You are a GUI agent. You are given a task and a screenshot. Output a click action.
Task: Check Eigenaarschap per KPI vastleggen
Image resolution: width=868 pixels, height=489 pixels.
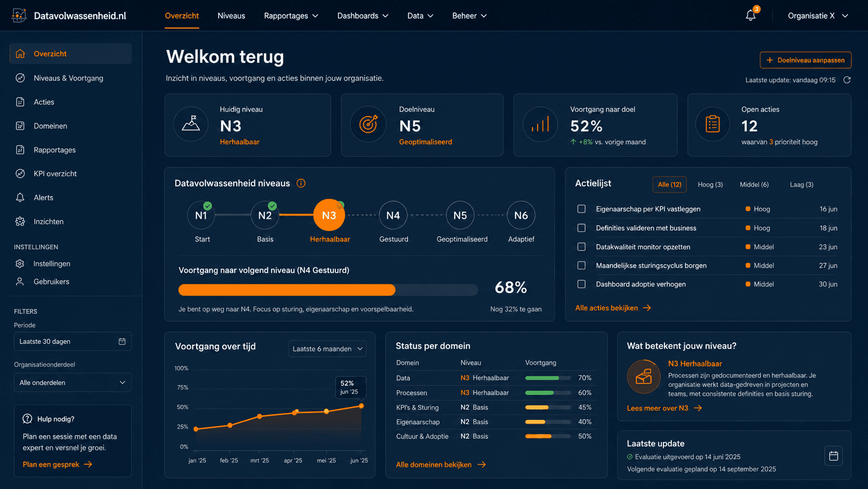click(x=581, y=209)
